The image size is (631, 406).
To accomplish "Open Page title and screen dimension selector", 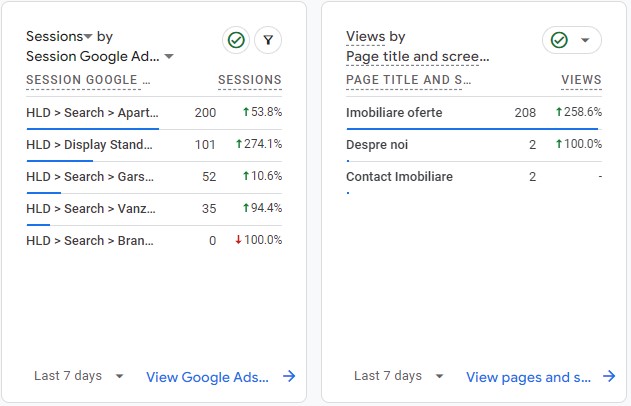I will [x=417, y=56].
